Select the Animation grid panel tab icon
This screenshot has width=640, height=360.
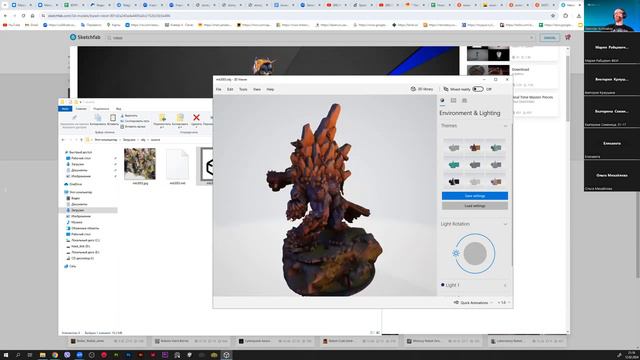464,100
